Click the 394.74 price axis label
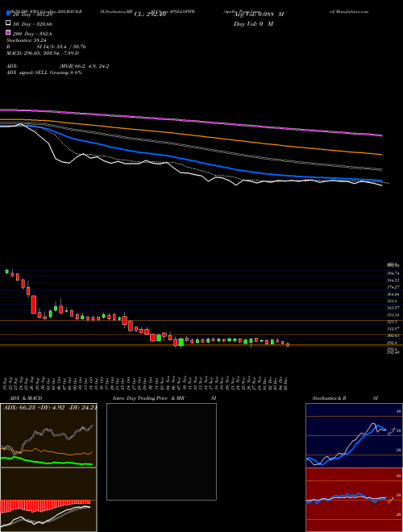Viewport: 403px width, 532px height. pyautogui.click(x=393, y=273)
